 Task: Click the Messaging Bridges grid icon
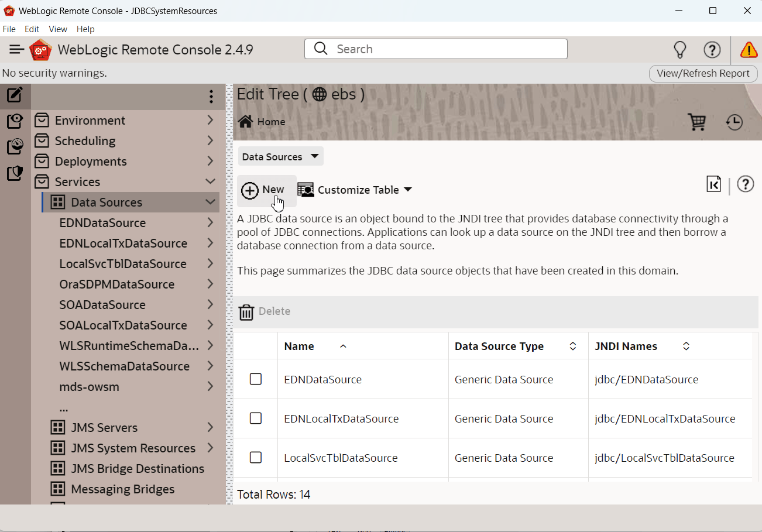click(x=57, y=489)
